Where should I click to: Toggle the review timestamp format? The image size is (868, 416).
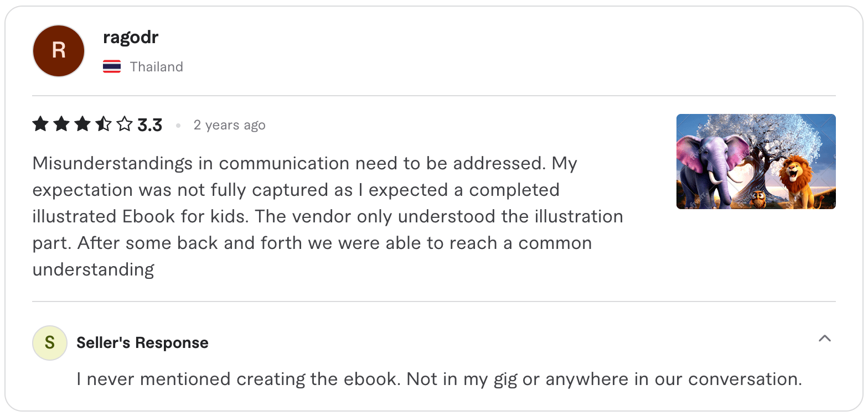pos(229,124)
